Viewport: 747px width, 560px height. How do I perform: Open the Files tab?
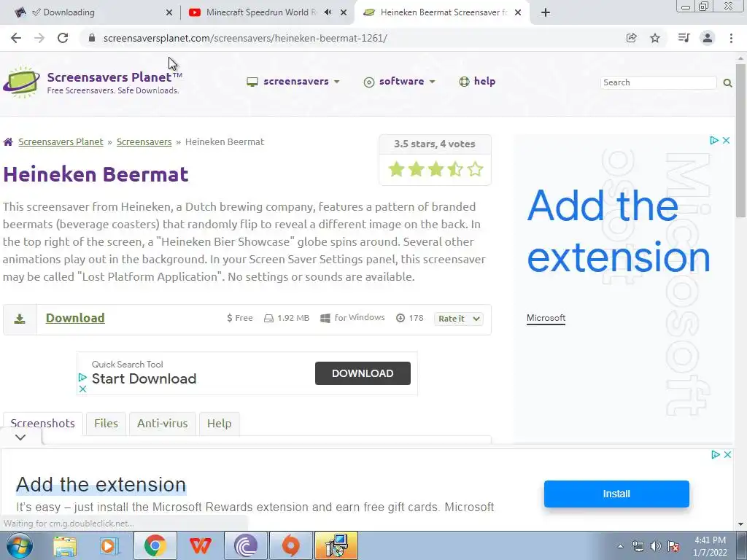point(106,424)
